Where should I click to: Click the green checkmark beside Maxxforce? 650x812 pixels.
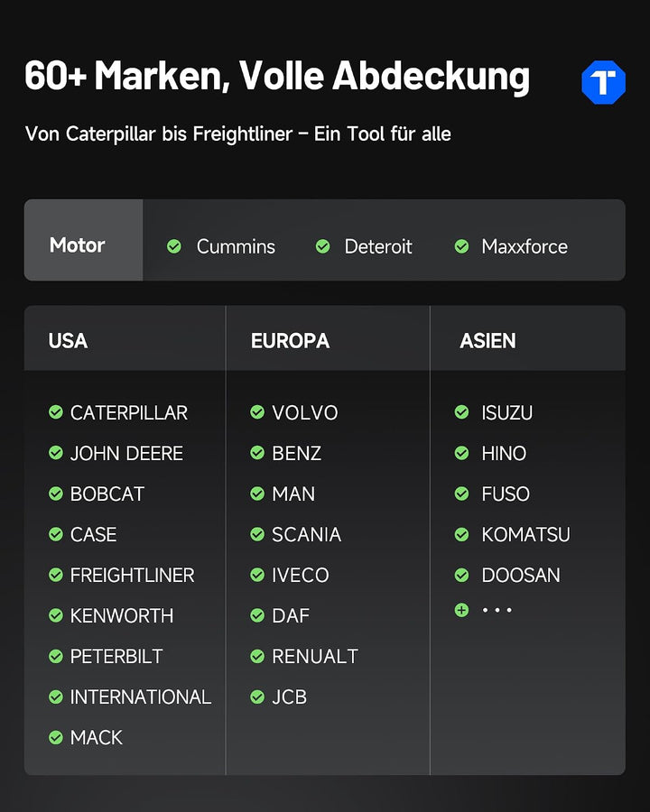click(x=462, y=246)
